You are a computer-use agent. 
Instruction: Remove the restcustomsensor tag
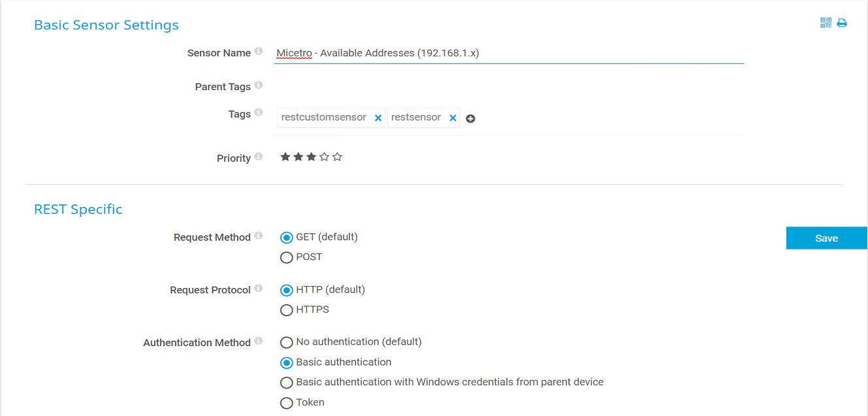coord(378,118)
